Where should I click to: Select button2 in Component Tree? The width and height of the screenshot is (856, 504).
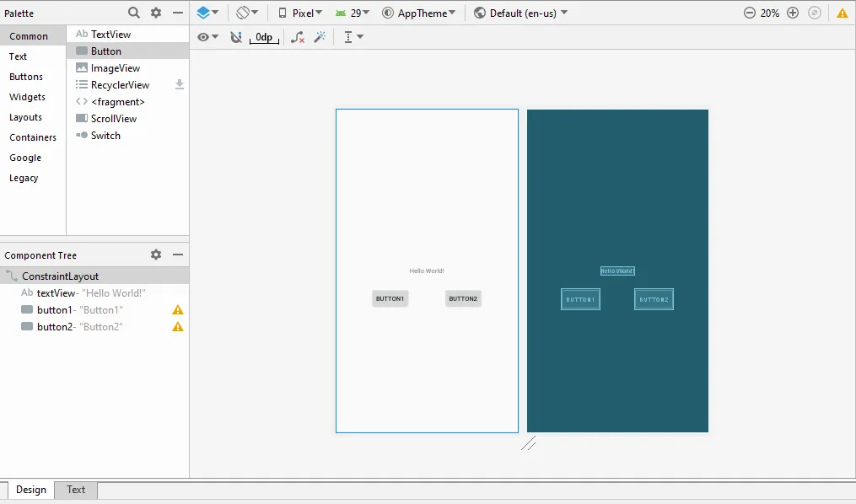tap(94, 326)
